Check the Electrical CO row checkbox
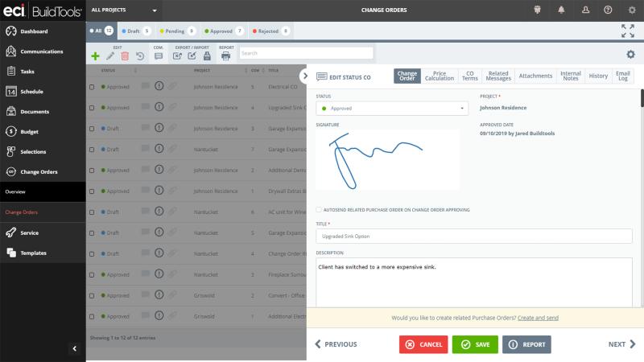The height and width of the screenshot is (362, 644). coord(92,87)
